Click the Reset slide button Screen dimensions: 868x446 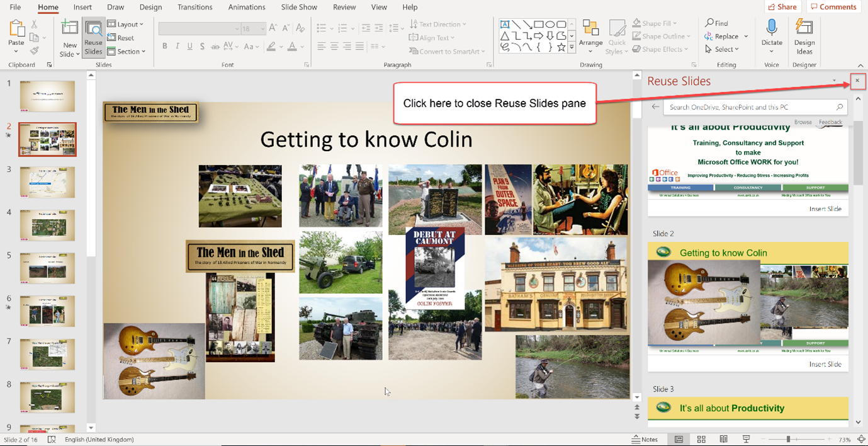120,38
